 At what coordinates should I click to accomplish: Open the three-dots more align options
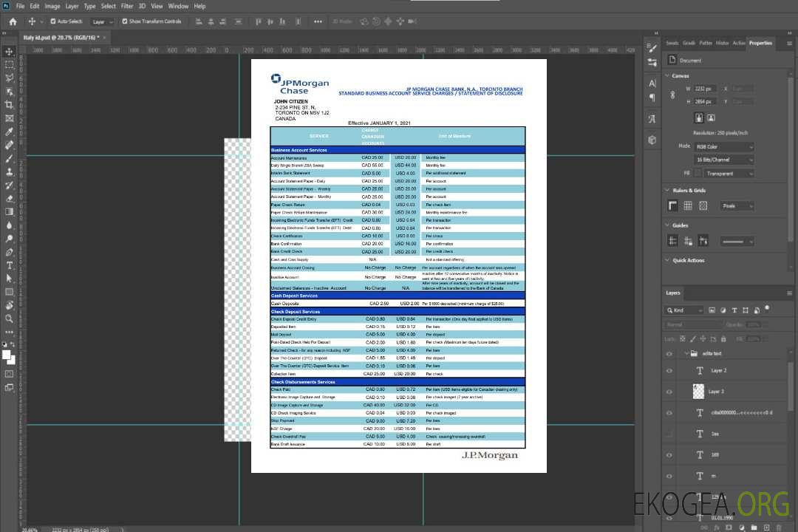(318, 21)
